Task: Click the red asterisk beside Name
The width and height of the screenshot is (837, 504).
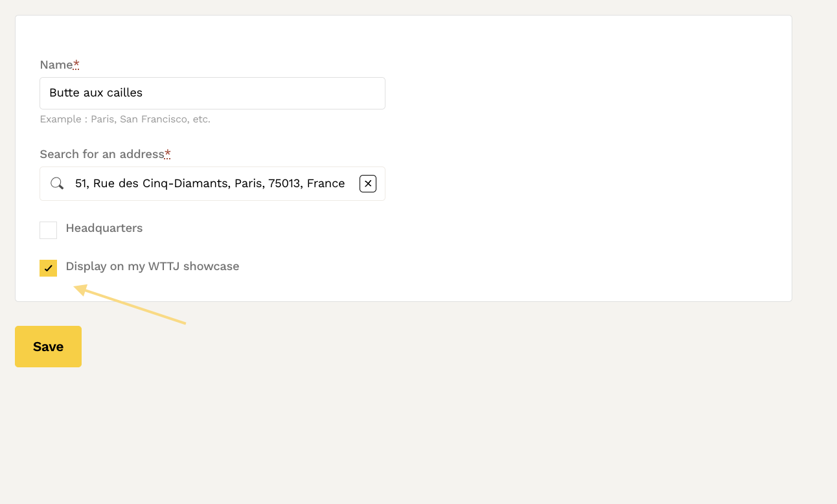Action: click(76, 64)
